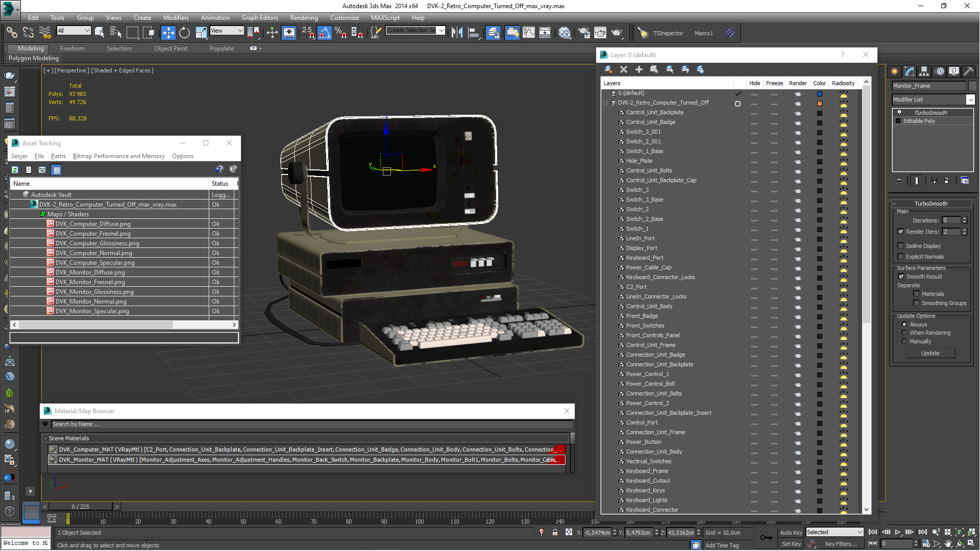
Task: Open reference coordinate View dropdown
Action: pyautogui.click(x=227, y=31)
